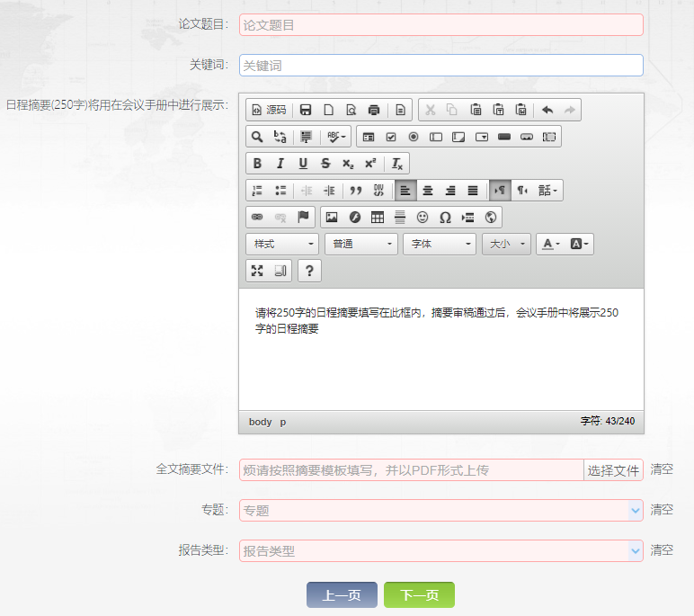Image resolution: width=694 pixels, height=616 pixels.
Task: Insert a textarea form element
Action: click(458, 137)
